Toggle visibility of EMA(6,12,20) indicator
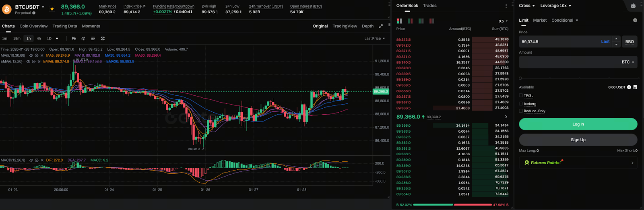The image size is (644, 210). [x=28, y=62]
